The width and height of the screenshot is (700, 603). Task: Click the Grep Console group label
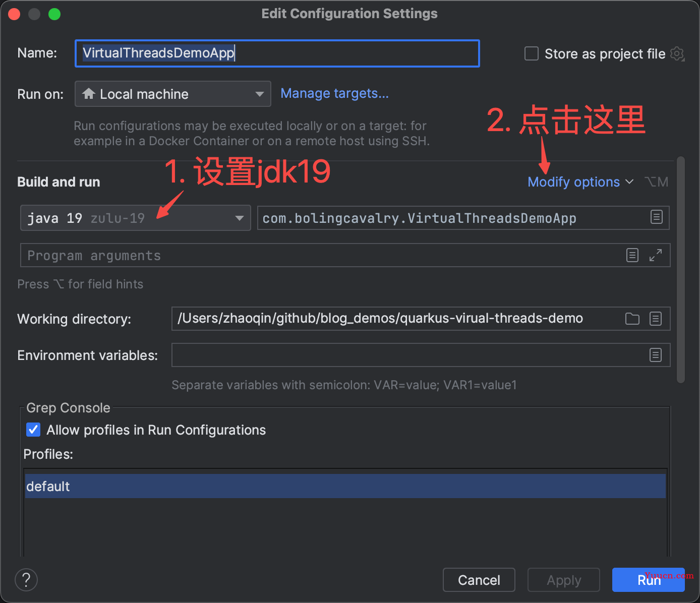68,407
